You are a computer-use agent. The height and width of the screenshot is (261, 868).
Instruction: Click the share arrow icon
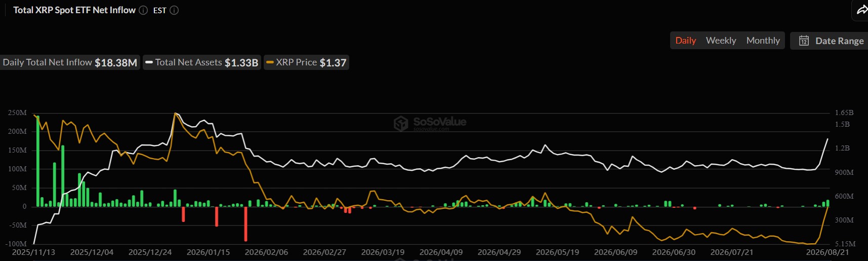[x=862, y=10]
